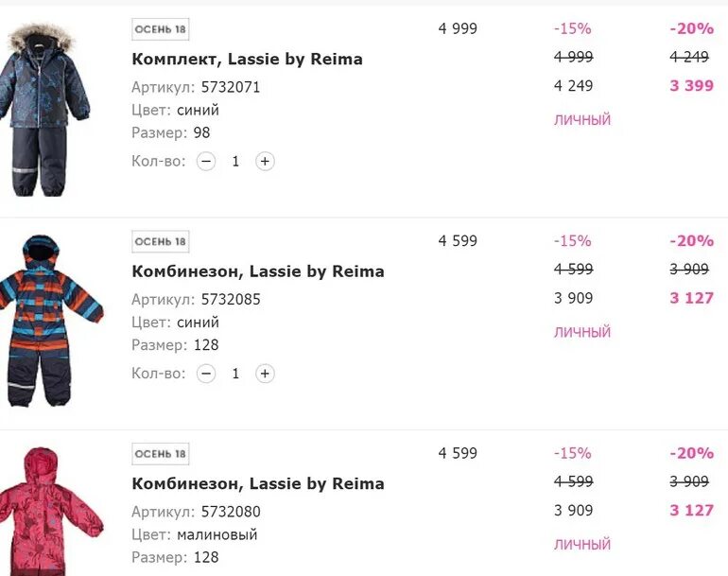Image resolution: width=728 pixels, height=576 pixels.
Task: Open Комплект, Lassie by Reima title
Action: tap(247, 60)
